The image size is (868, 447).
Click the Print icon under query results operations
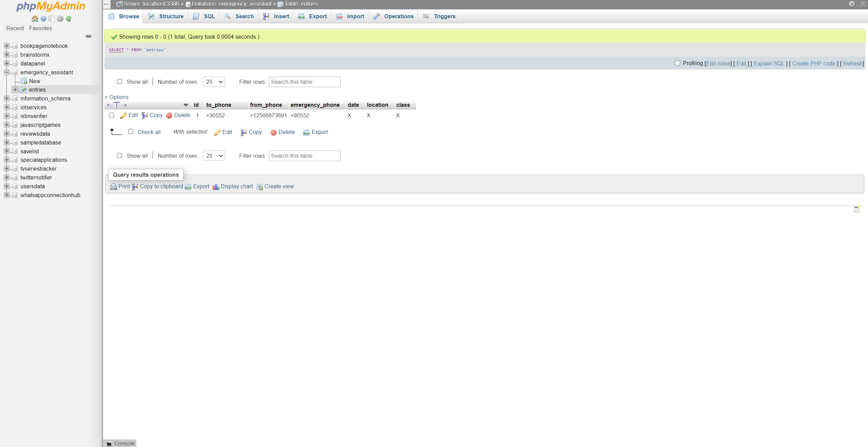pos(113,187)
